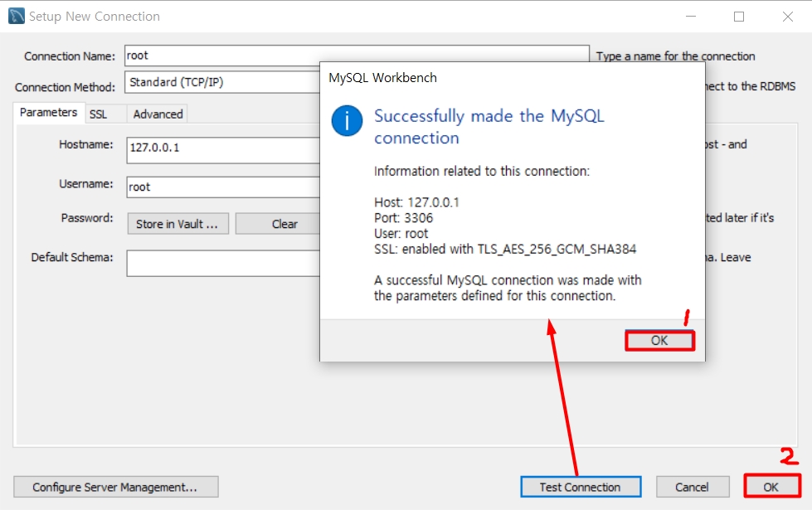Switch to the Parameters tab
The width and height of the screenshot is (812, 510).
click(x=48, y=112)
